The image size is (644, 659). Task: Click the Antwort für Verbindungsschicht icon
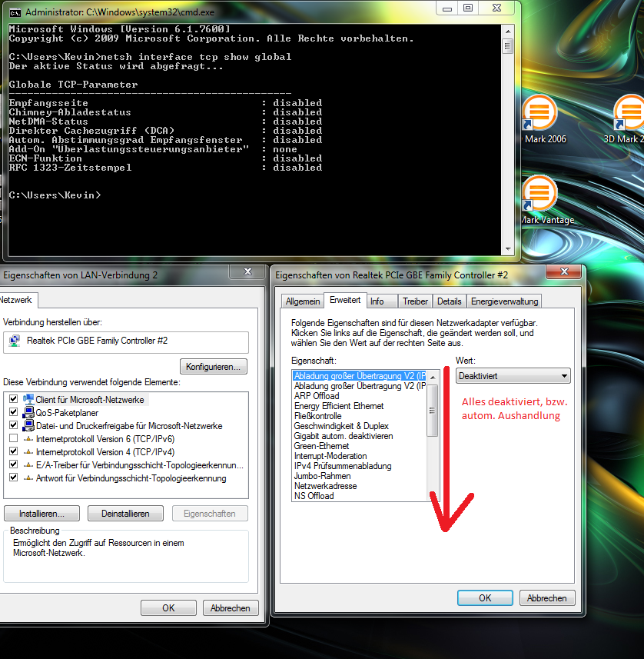pos(28,478)
